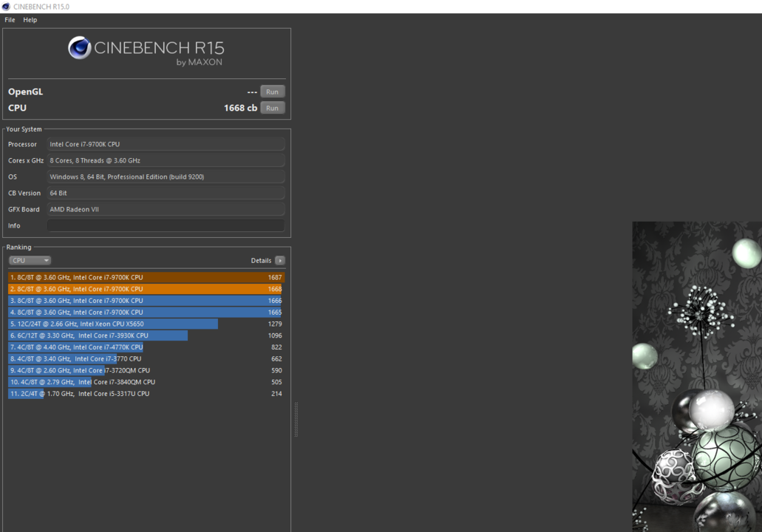Click the Cinebench title bar icon
This screenshot has height=532, width=762.
click(6, 7)
